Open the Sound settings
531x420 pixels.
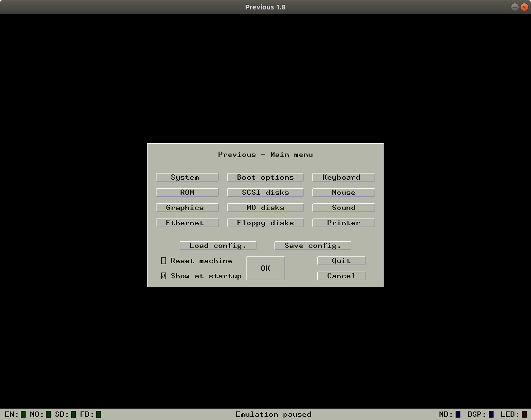(x=343, y=207)
